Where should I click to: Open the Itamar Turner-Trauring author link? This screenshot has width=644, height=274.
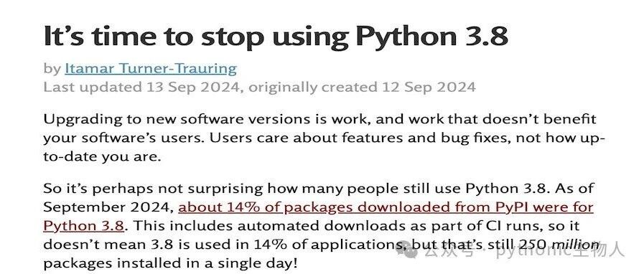click(x=151, y=68)
